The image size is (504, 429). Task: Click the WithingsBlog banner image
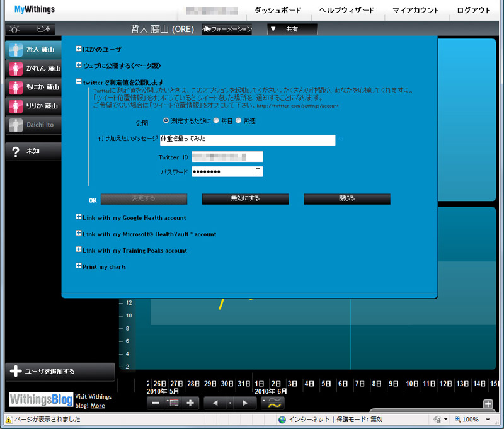(41, 399)
